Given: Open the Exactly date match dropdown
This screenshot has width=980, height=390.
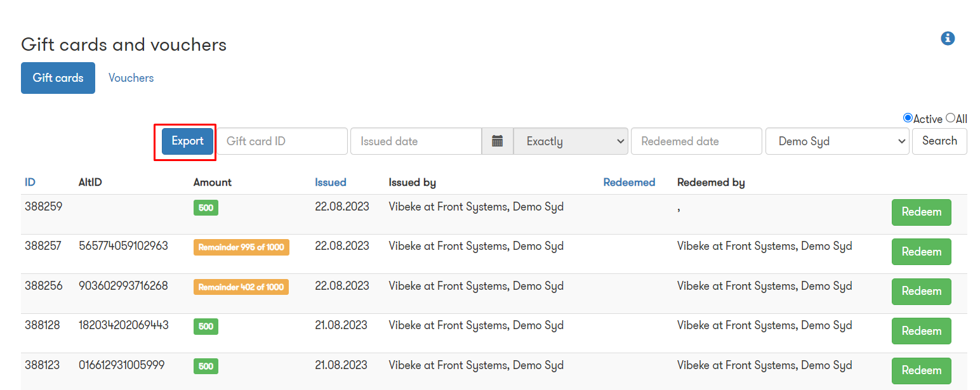Looking at the screenshot, I should (x=571, y=141).
